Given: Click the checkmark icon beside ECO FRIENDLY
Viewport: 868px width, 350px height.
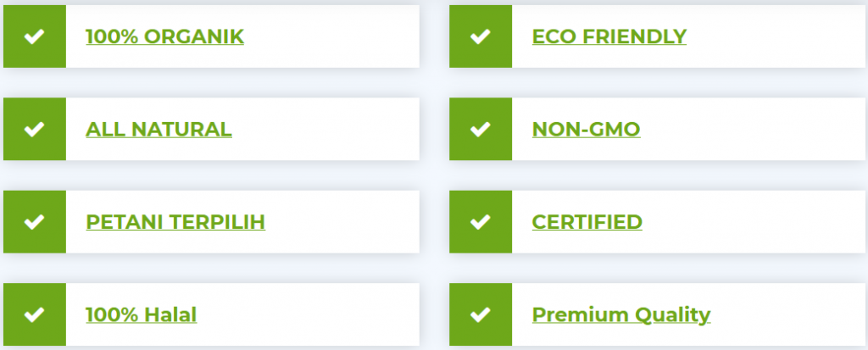Looking at the screenshot, I should pyautogui.click(x=481, y=36).
